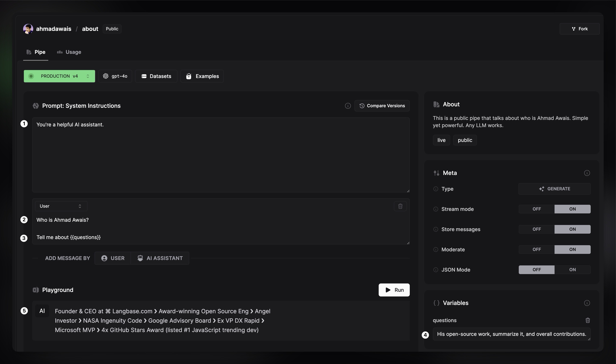Screen dimensions: 616x364
Task: Set Moderate to OFF
Action: (536, 250)
